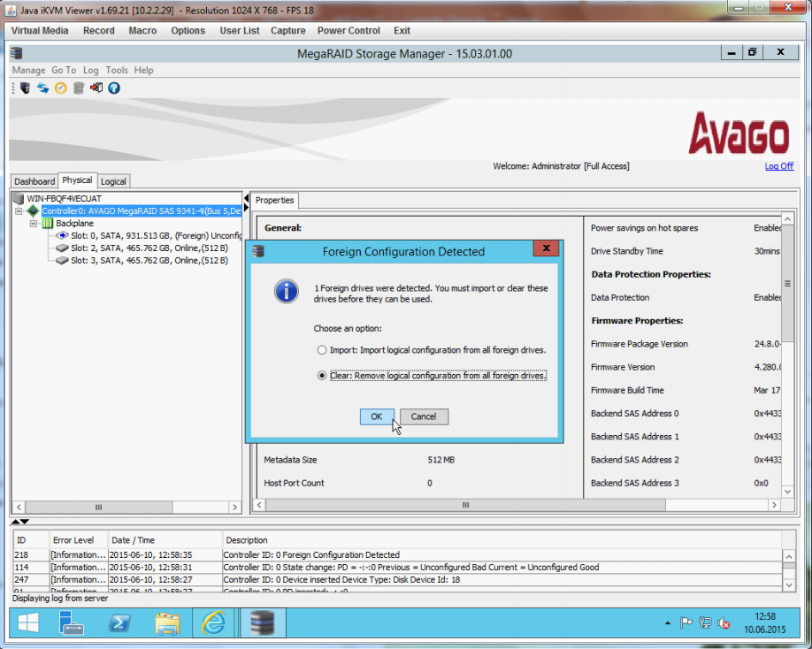Collapse the Backplane tree node

34,224
